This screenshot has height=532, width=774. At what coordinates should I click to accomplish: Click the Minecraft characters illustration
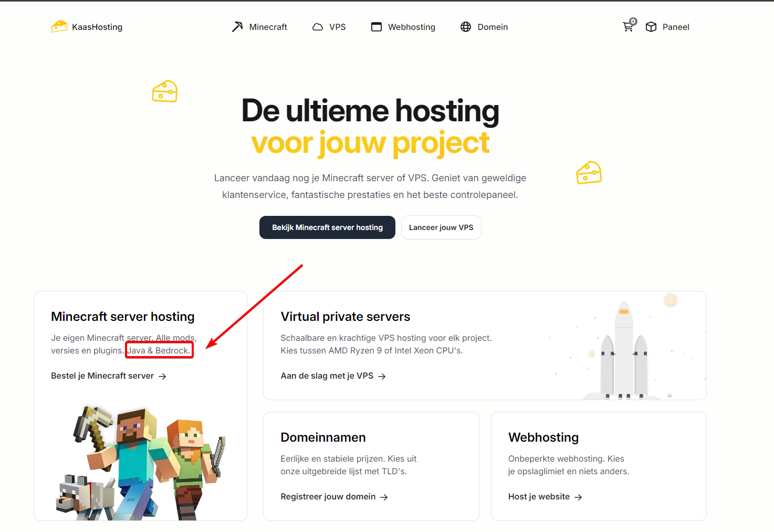tap(141, 462)
